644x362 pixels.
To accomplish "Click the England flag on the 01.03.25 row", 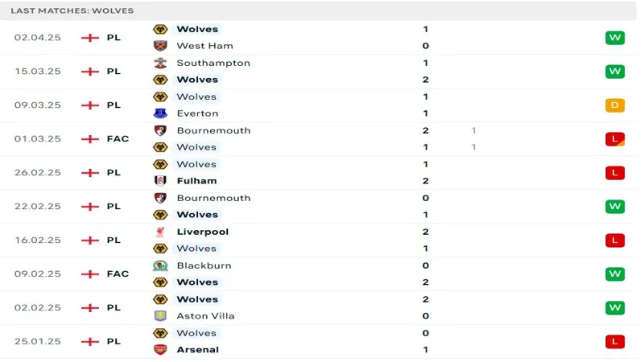I will coord(90,139).
